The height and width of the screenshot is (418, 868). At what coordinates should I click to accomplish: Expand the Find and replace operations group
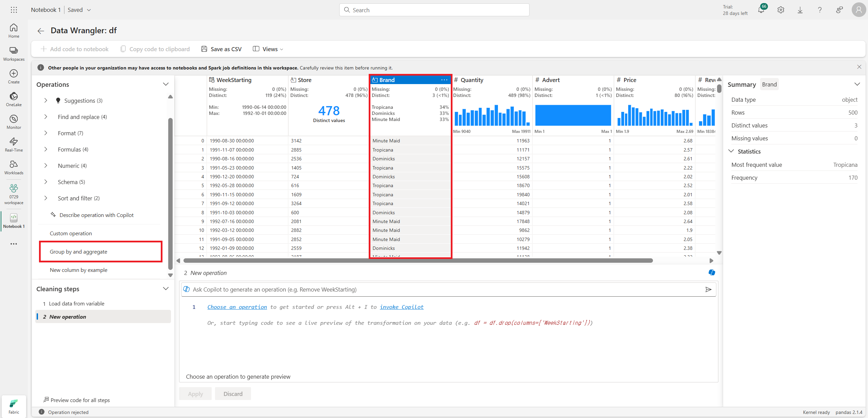click(x=46, y=117)
